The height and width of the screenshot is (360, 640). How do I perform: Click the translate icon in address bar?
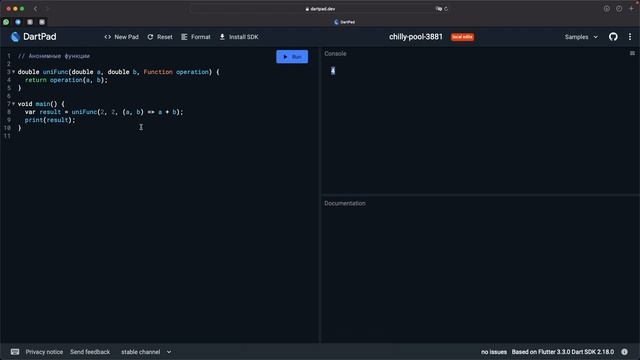[x=438, y=9]
